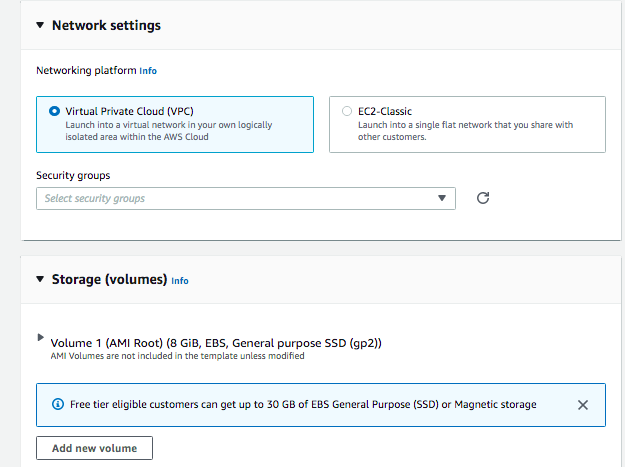Screen dimensions: 625x467
Task: Open the Security groups dropdown arrow
Action: coord(442,198)
